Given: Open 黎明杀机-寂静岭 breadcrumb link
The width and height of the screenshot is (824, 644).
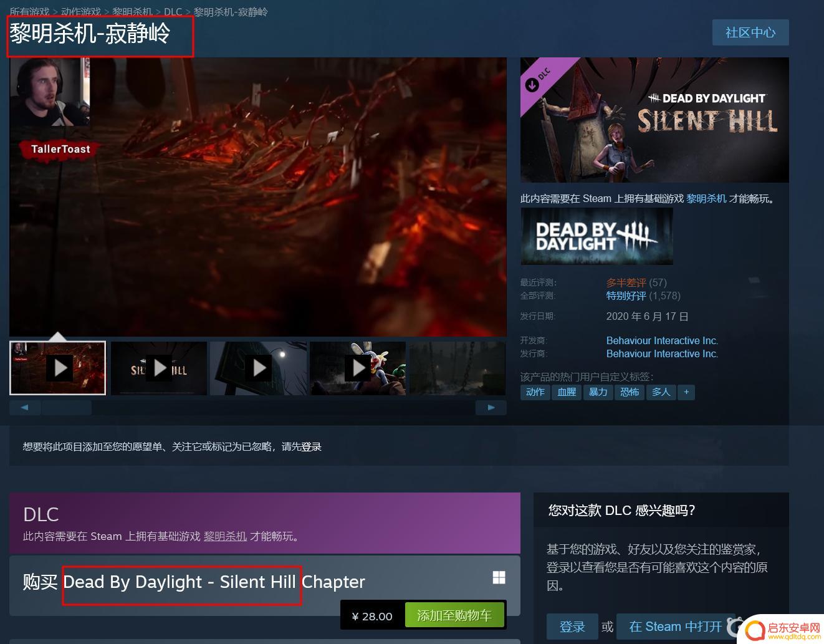Looking at the screenshot, I should [231, 12].
